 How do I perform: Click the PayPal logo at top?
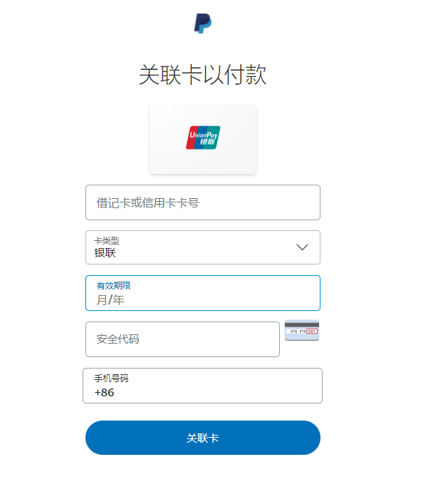[x=203, y=24]
